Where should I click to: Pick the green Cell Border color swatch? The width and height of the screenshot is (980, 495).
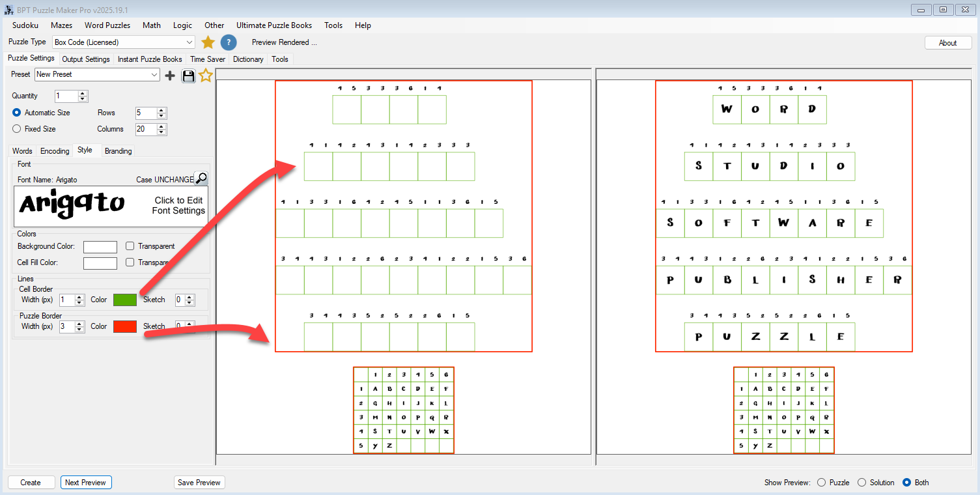tap(125, 300)
